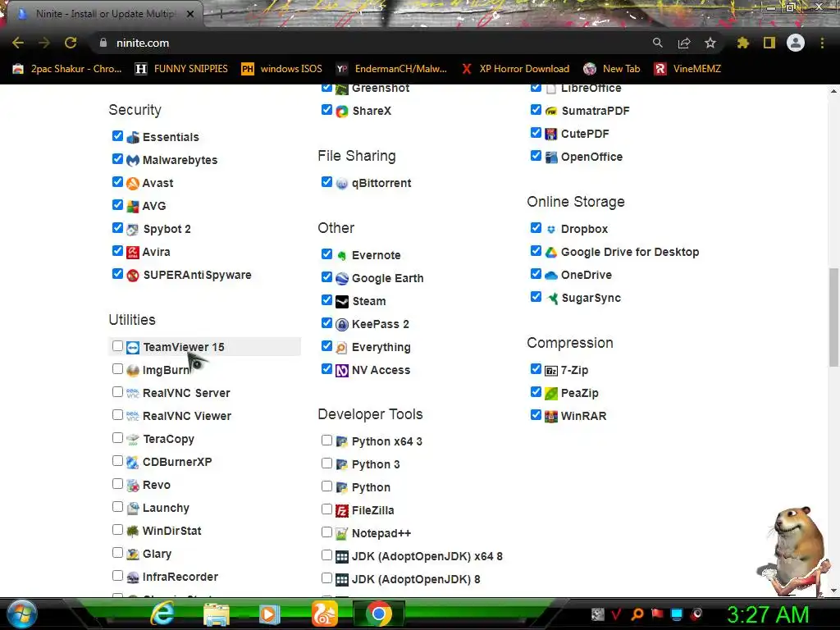Click the KeePass 2 lock icon
840x630 pixels.
[342, 324]
